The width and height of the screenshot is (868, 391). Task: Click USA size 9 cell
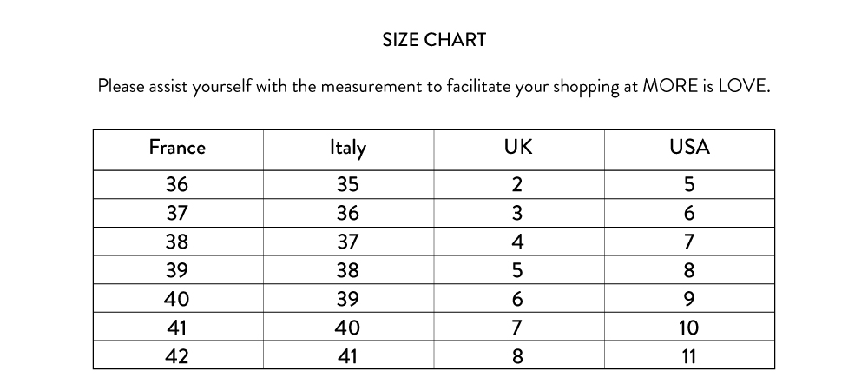(689, 299)
